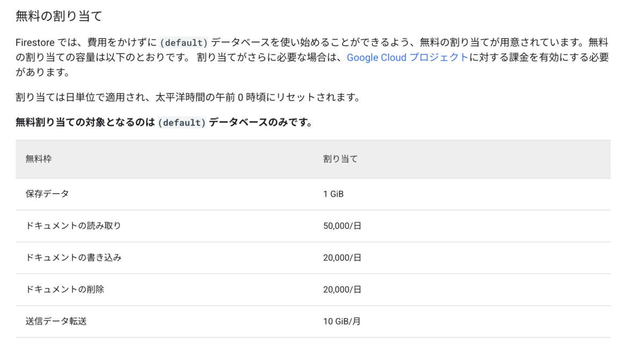Click (default) code in the bold sentence

182,123
